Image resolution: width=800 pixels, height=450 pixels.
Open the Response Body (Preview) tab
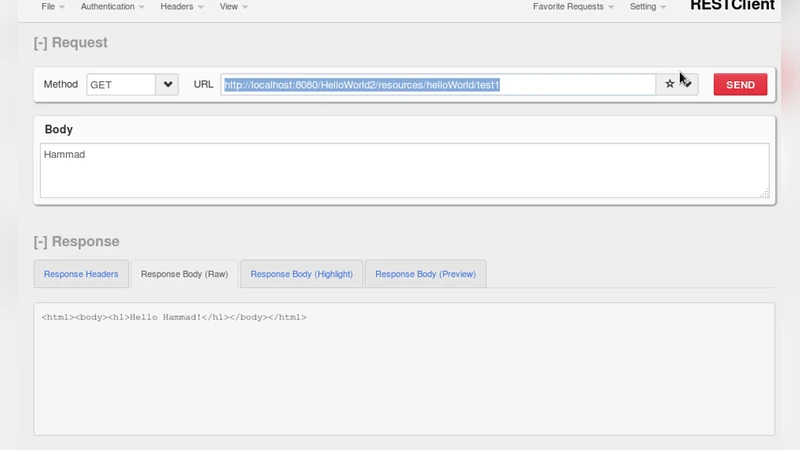coord(425,274)
